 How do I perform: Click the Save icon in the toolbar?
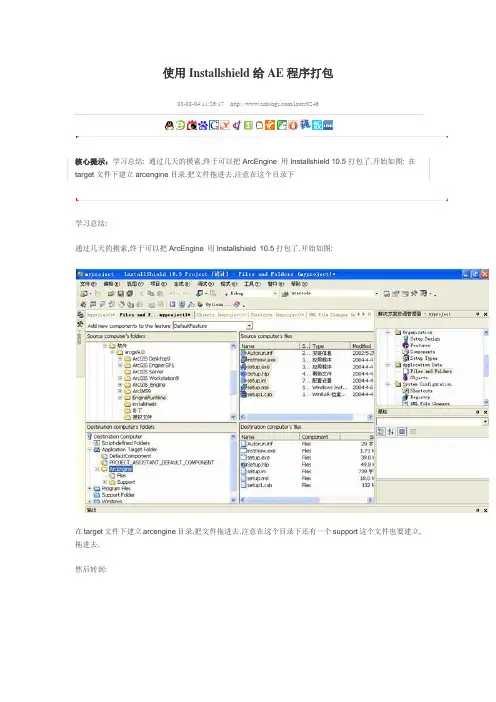[x=120, y=294]
